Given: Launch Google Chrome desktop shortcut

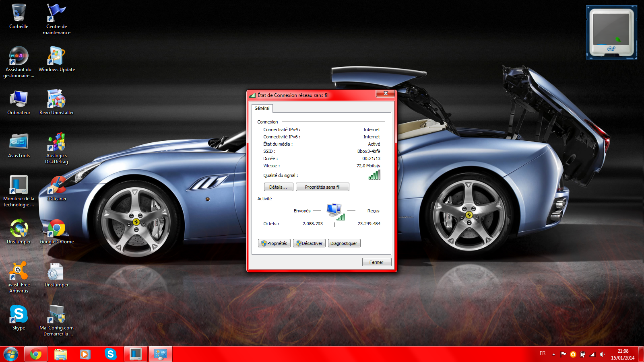Looking at the screenshot, I should 56,231.
